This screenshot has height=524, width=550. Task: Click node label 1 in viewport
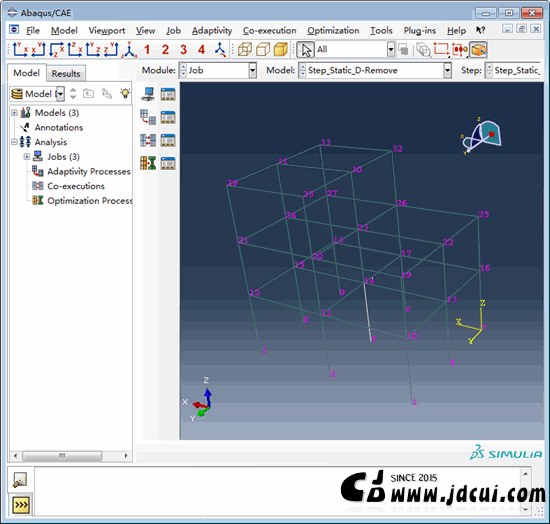point(415,402)
